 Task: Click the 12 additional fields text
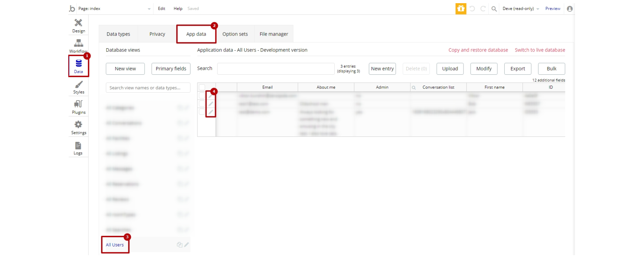549,80
